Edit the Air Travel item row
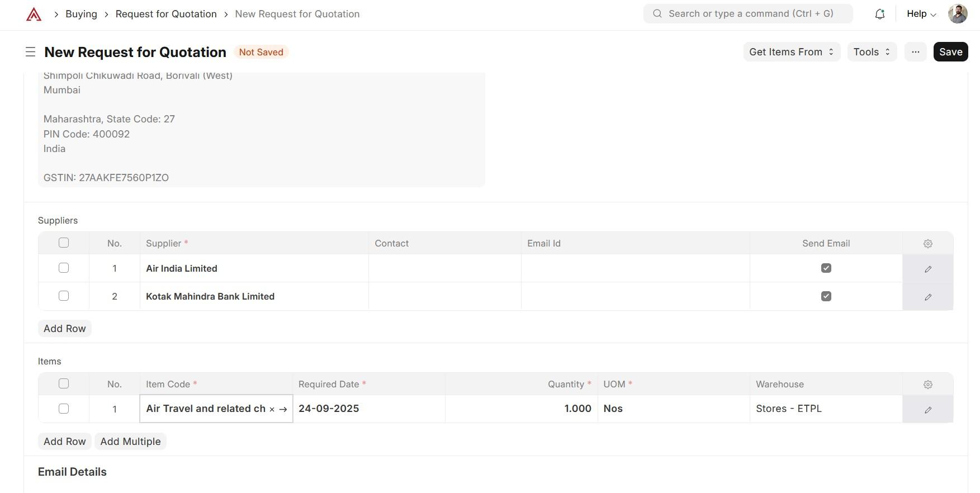This screenshot has height=493, width=980. tap(927, 410)
